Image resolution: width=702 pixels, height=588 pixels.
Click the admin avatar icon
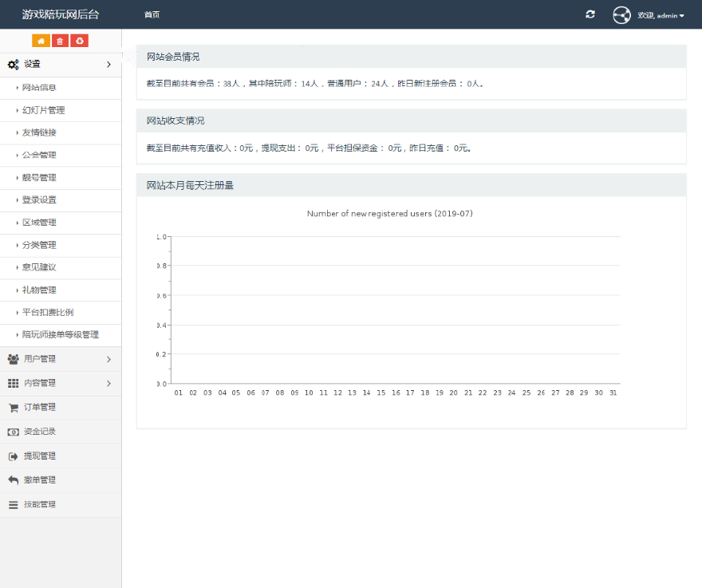621,15
